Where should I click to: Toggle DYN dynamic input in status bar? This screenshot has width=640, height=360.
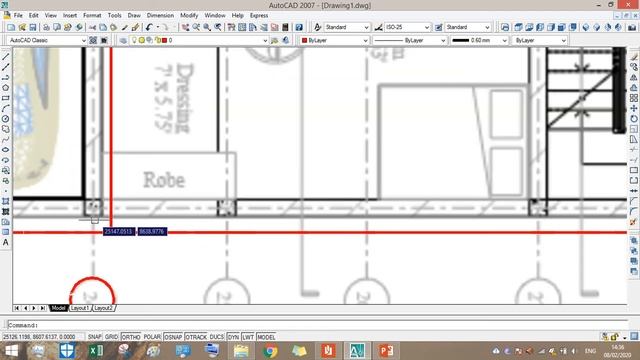tap(233, 337)
